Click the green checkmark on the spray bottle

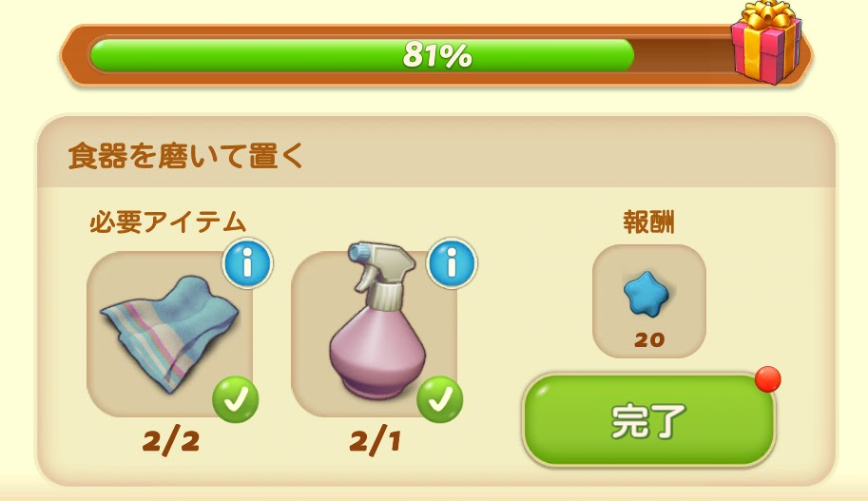[x=439, y=399]
